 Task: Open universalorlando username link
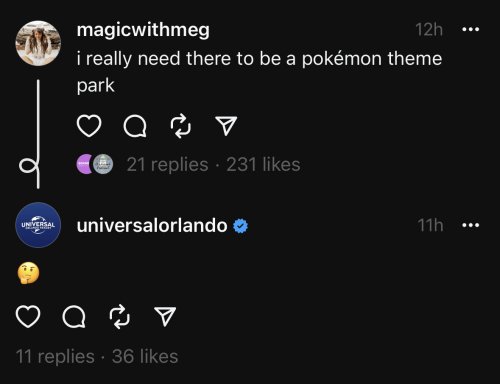tap(152, 225)
